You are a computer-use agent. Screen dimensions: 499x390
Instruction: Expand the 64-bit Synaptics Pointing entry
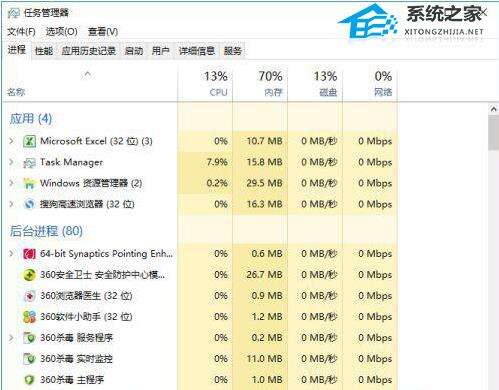point(12,254)
